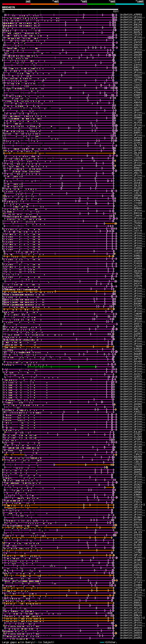146x644 pixels.
Task: Select the UniRef100_Q8H899 label
Action: (131, 52)
